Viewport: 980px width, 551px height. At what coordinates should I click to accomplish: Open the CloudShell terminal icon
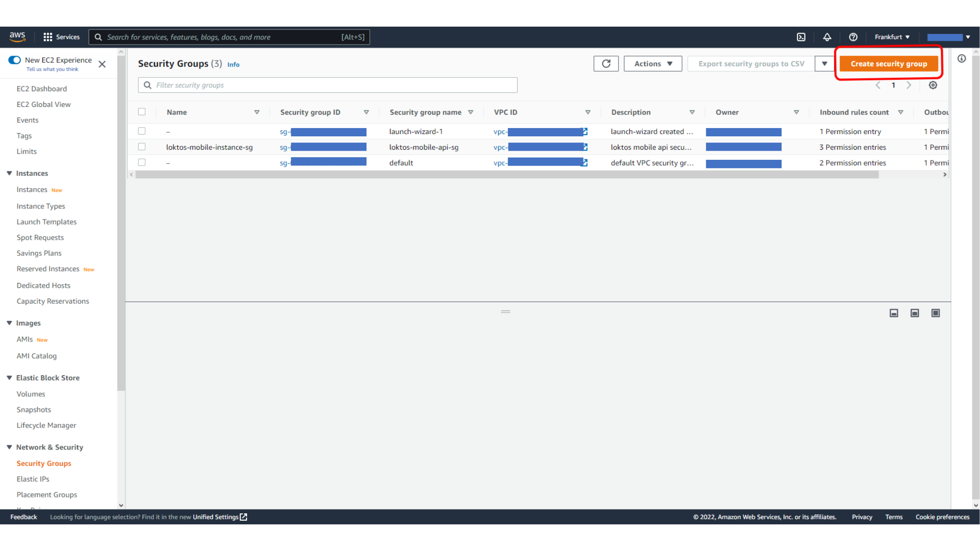point(801,37)
